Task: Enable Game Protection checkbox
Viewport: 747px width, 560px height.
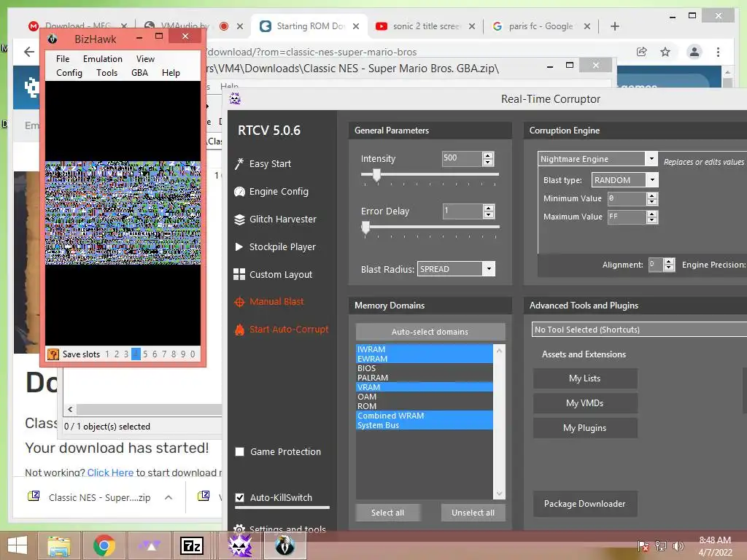Action: [239, 452]
